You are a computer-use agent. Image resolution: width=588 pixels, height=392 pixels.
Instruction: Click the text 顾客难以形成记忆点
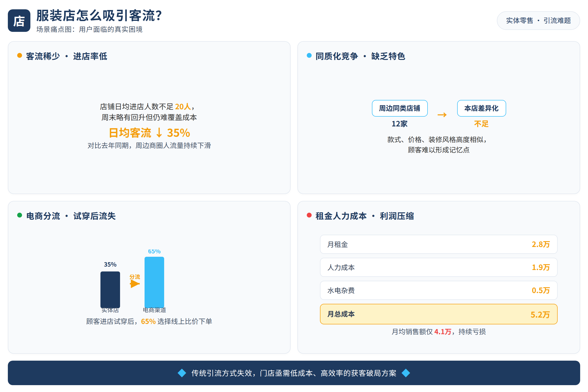coord(439,150)
